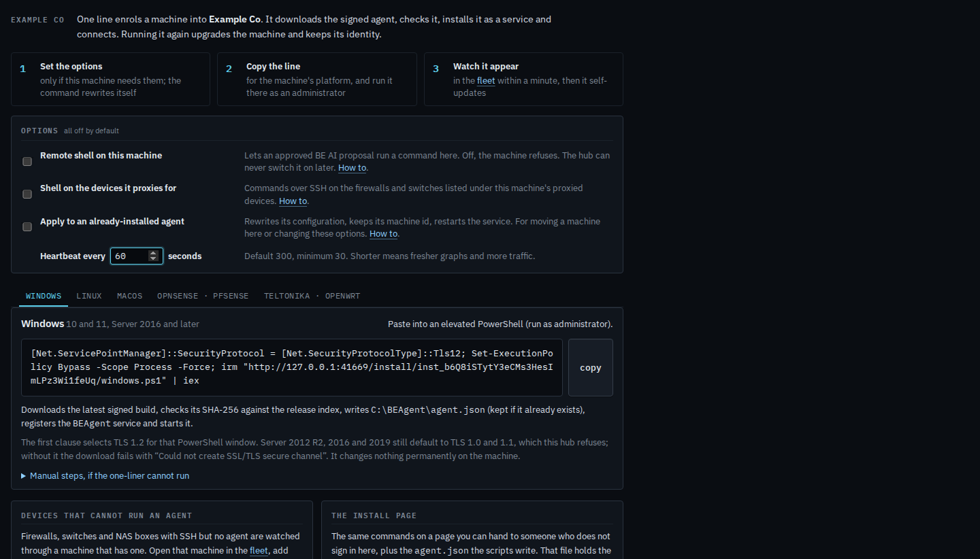Click the PowerShell one-liner command text
The image size is (980, 559).
point(292,367)
